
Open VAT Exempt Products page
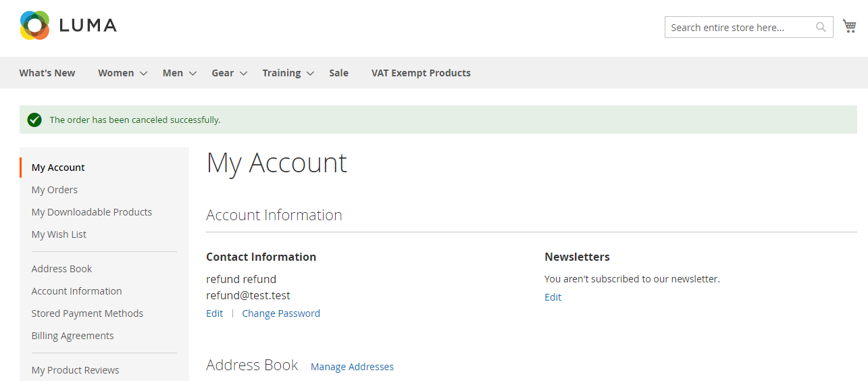click(x=421, y=73)
